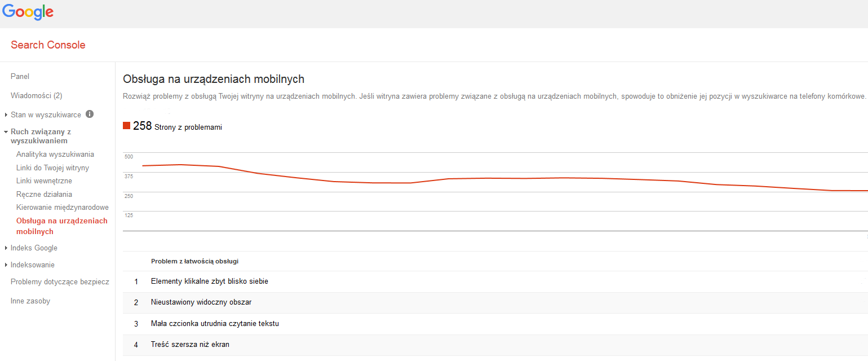Image resolution: width=868 pixels, height=361 pixels.
Task: Open the Nieustawiony widoczny obszar row
Action: click(x=495, y=302)
